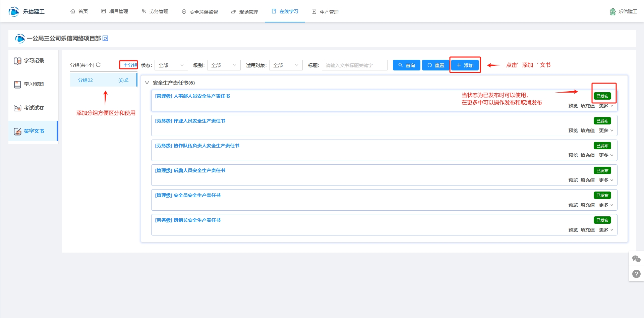Open 学习记录 in the sidebar
The width and height of the screenshot is (644, 318).
34,61
